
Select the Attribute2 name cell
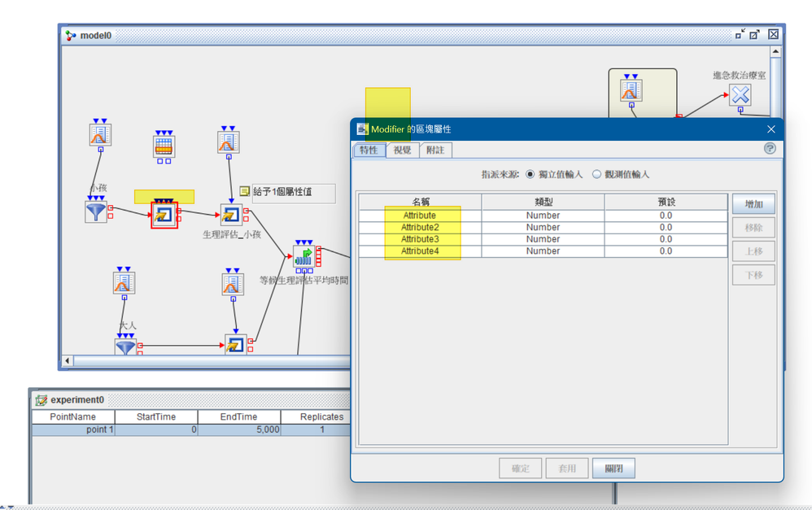tap(420, 227)
